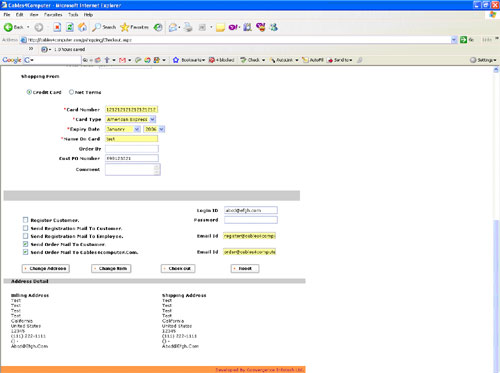Click the Print icon in toolbar
The height and width of the screenshot is (373, 500).
(188, 27)
